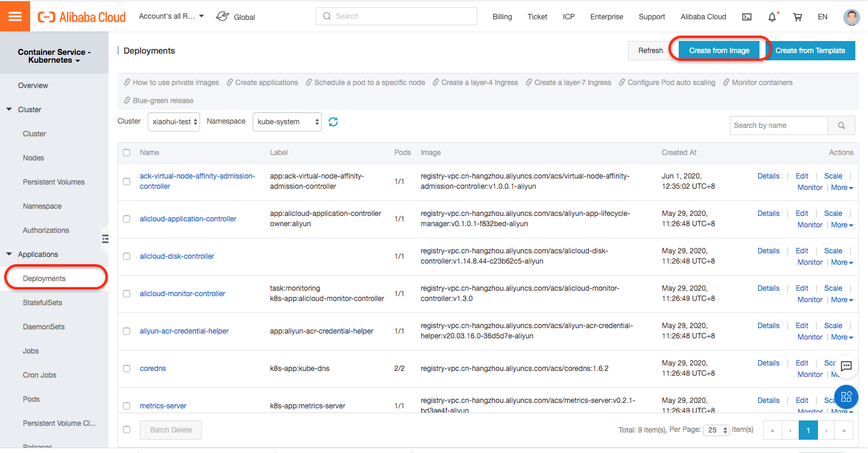Open the blue floating shortcuts grid icon

click(846, 396)
